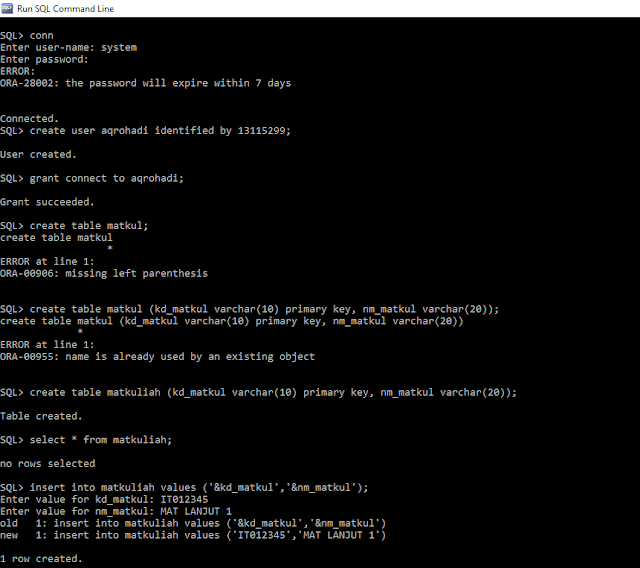Click the 'SQL> conn' command line
Image resolution: width=640 pixels, height=568 pixels.
27,36
